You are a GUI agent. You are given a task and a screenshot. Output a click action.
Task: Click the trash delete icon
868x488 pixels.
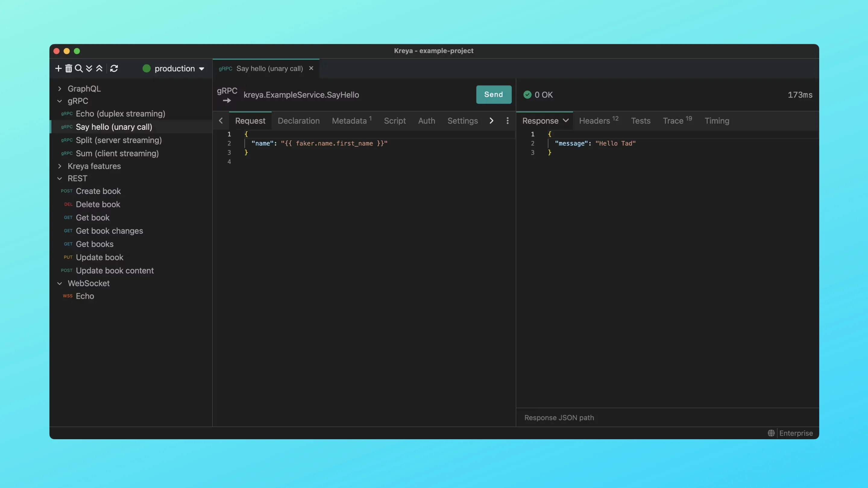[x=68, y=69]
